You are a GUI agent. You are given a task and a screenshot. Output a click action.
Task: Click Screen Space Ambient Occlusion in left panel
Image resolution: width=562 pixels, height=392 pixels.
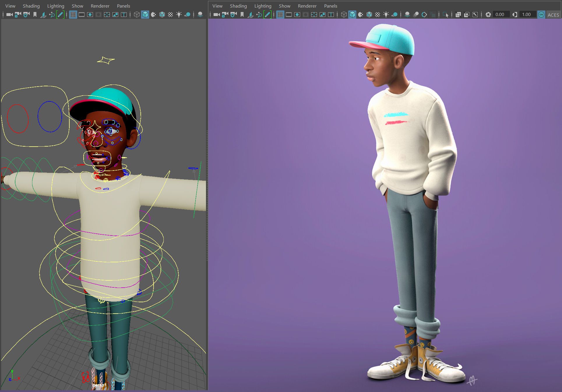(200, 15)
